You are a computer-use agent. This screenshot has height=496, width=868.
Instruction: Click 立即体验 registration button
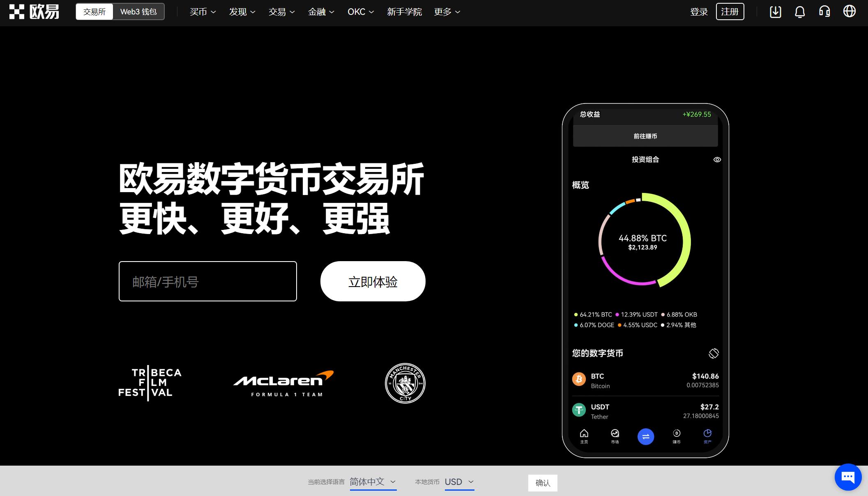[373, 281]
